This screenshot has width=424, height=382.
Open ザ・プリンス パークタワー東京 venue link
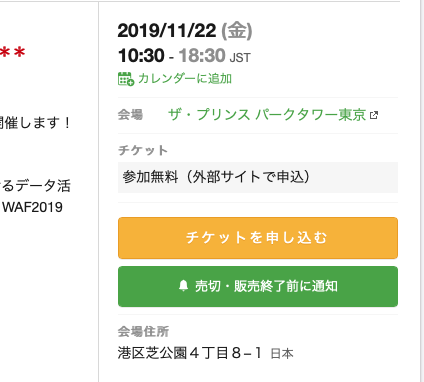[x=267, y=115]
